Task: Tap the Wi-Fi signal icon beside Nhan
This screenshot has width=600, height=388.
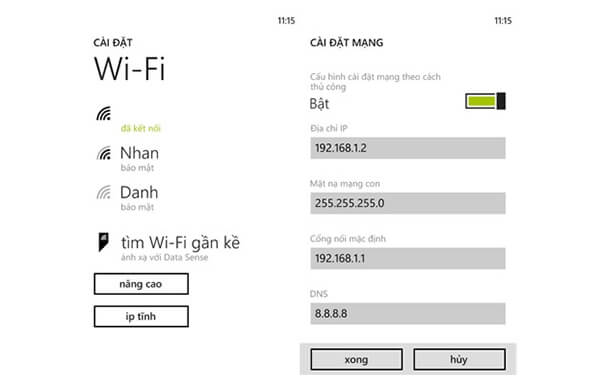Action: tap(104, 153)
